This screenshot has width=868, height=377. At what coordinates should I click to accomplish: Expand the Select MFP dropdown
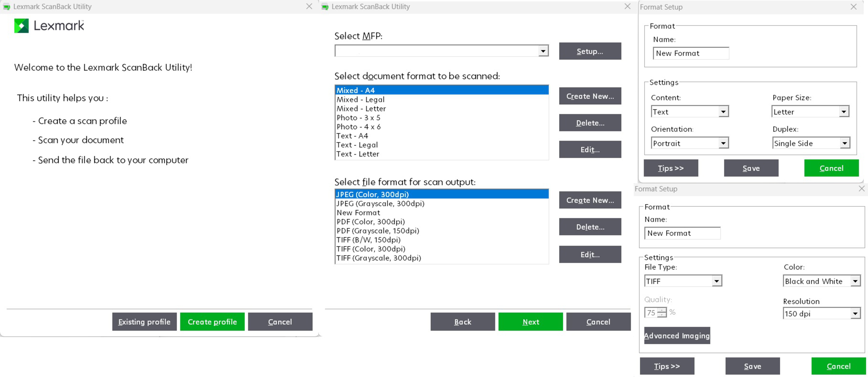[x=543, y=51]
